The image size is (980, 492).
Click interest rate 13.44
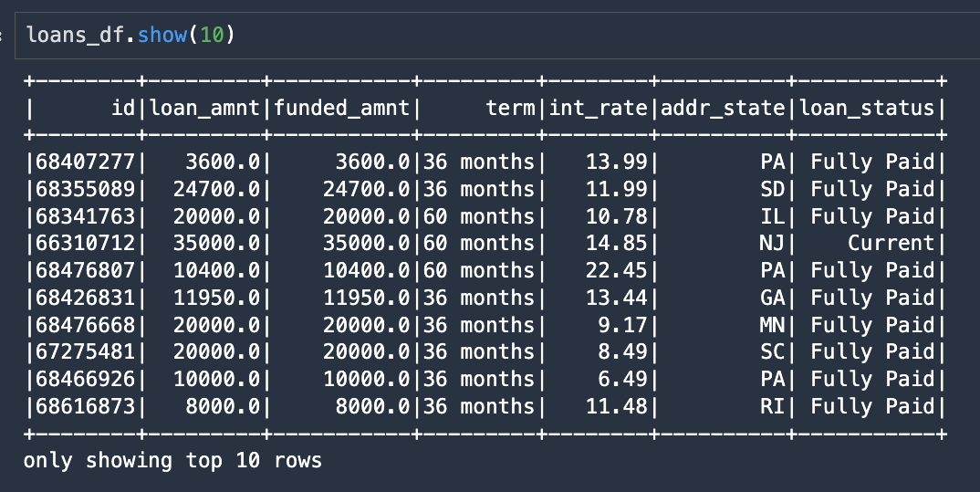click(616, 298)
